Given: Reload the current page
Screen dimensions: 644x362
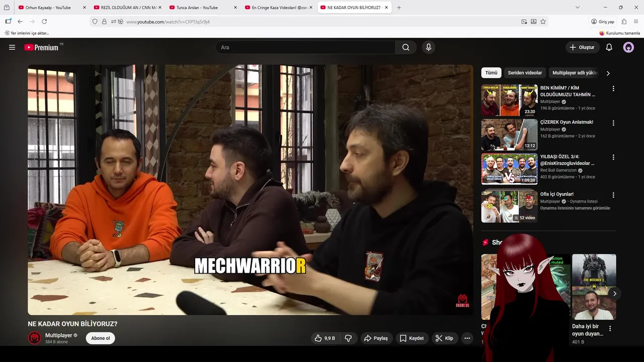Looking at the screenshot, I should (x=44, y=22).
